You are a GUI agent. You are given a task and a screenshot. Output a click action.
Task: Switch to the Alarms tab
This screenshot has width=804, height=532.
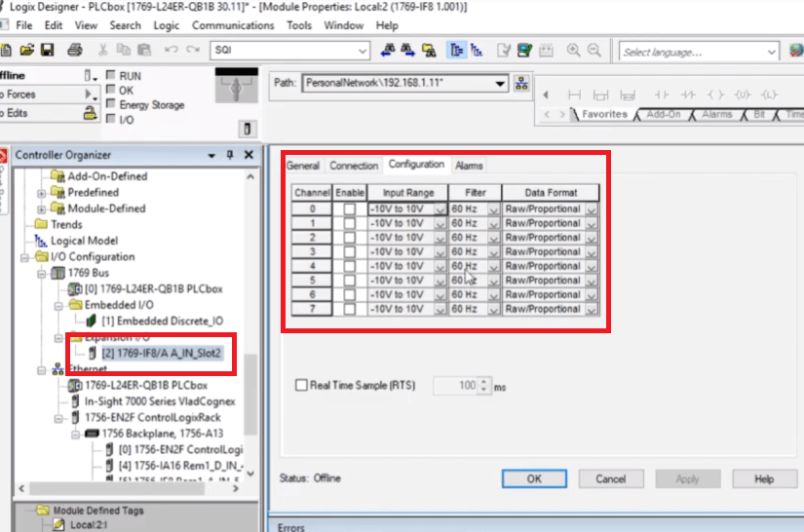(x=469, y=166)
